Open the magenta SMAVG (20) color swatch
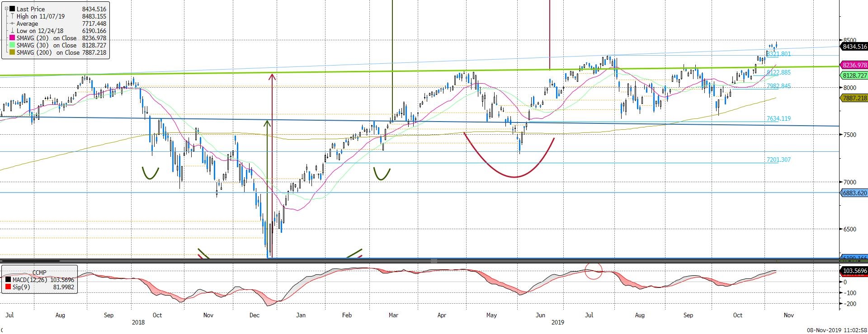Image resolution: width=868 pixels, height=334 pixels. coord(12,38)
